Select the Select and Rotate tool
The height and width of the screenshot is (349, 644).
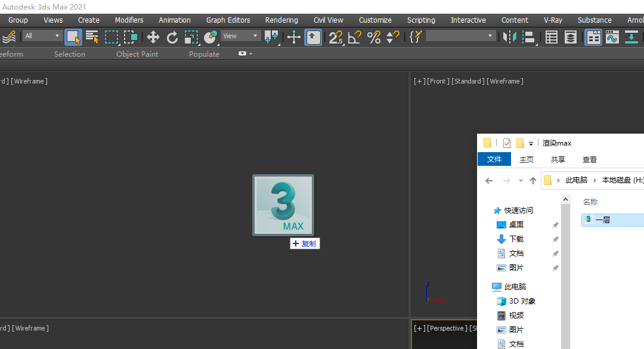coord(172,37)
